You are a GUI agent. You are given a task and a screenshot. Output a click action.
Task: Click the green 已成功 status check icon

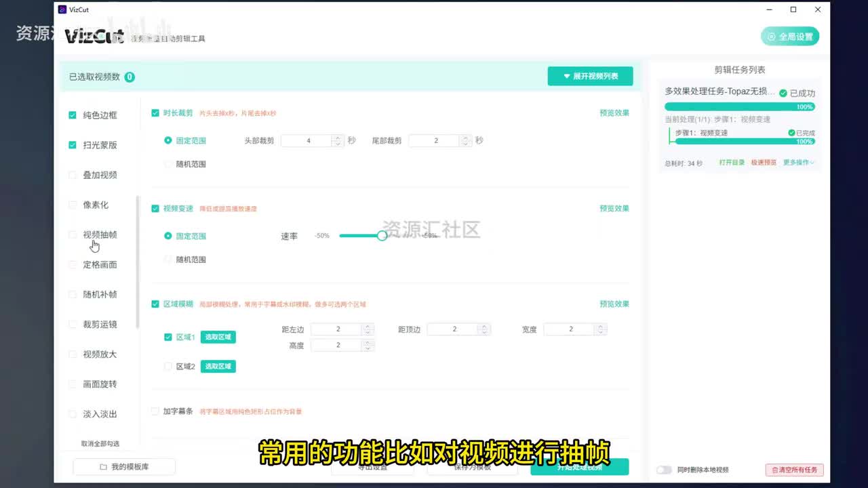tap(783, 94)
